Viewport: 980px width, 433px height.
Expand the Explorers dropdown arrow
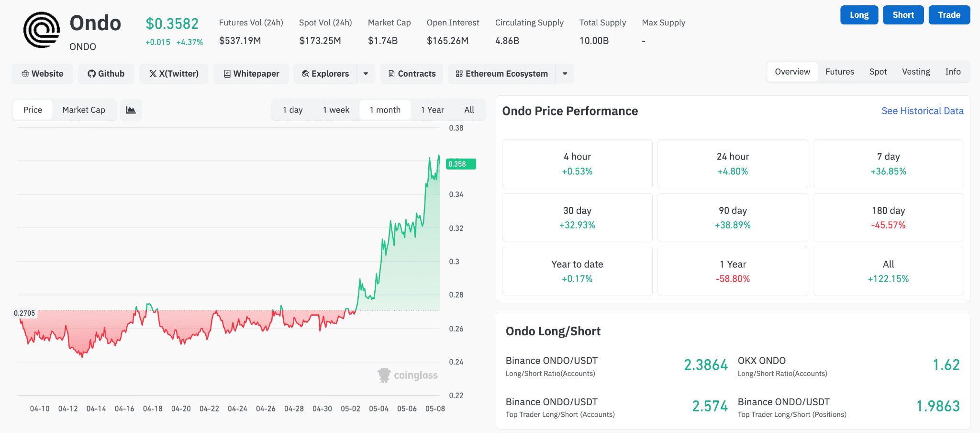(x=366, y=74)
